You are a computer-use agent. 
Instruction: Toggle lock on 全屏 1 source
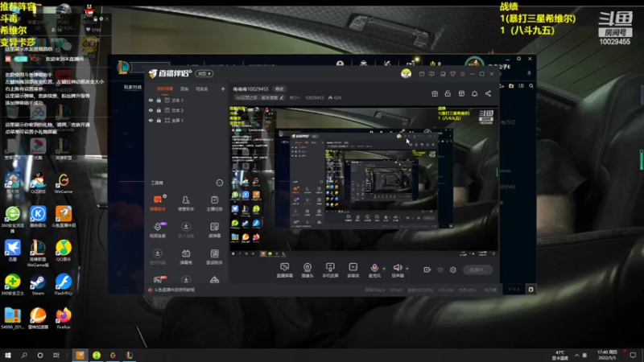coord(159,120)
